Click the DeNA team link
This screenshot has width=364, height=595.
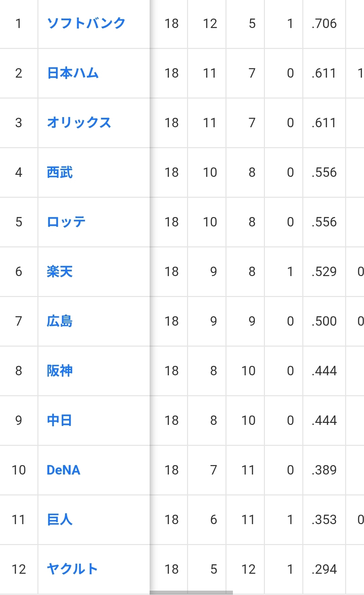point(63,470)
